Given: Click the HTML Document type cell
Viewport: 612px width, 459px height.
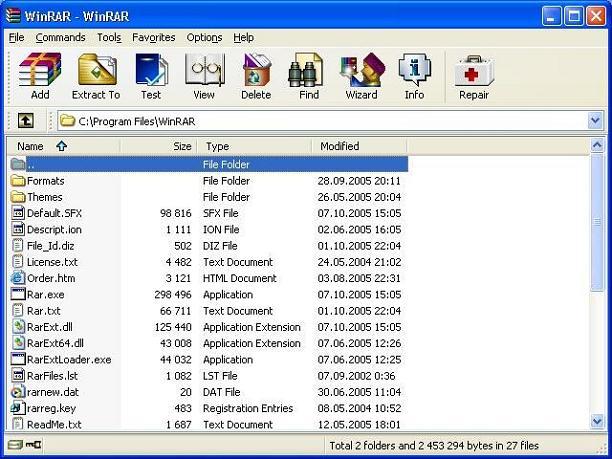Looking at the screenshot, I should tap(240, 278).
